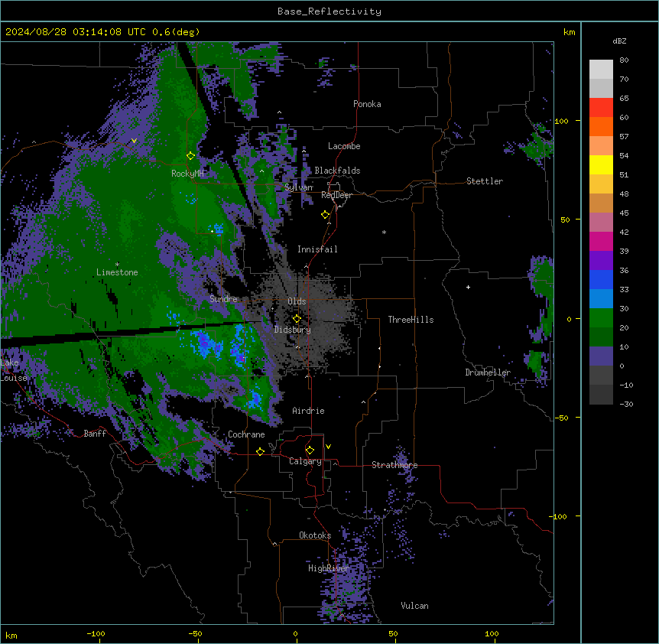Image resolution: width=659 pixels, height=644 pixels.
Task: Click the yellow diamond marker below Cochrane
Action: 260,451
